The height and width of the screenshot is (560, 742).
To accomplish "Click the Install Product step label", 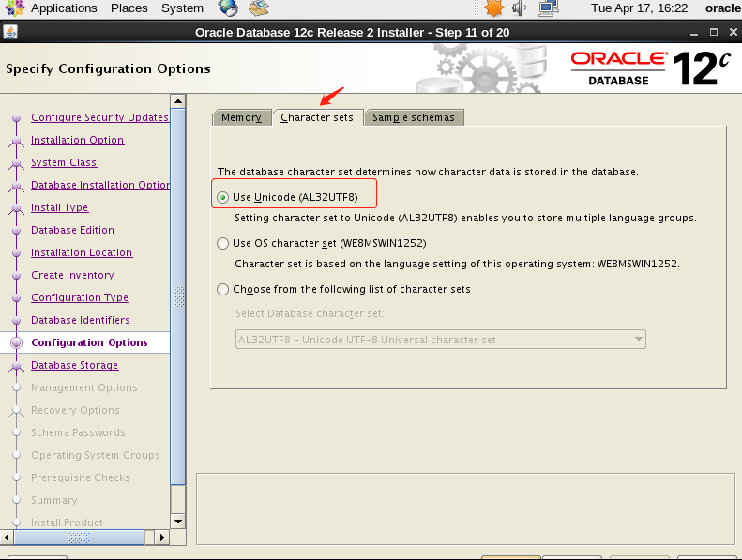I will 67,522.
